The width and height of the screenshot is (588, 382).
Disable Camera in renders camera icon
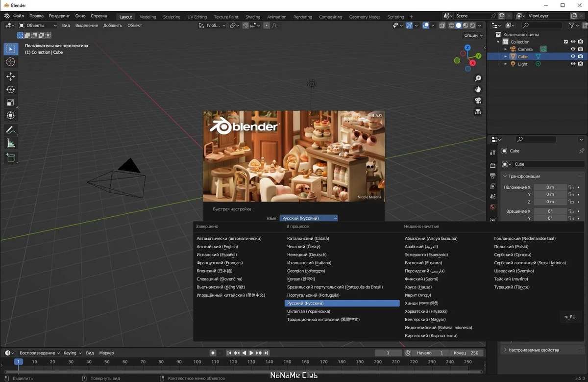click(x=580, y=49)
